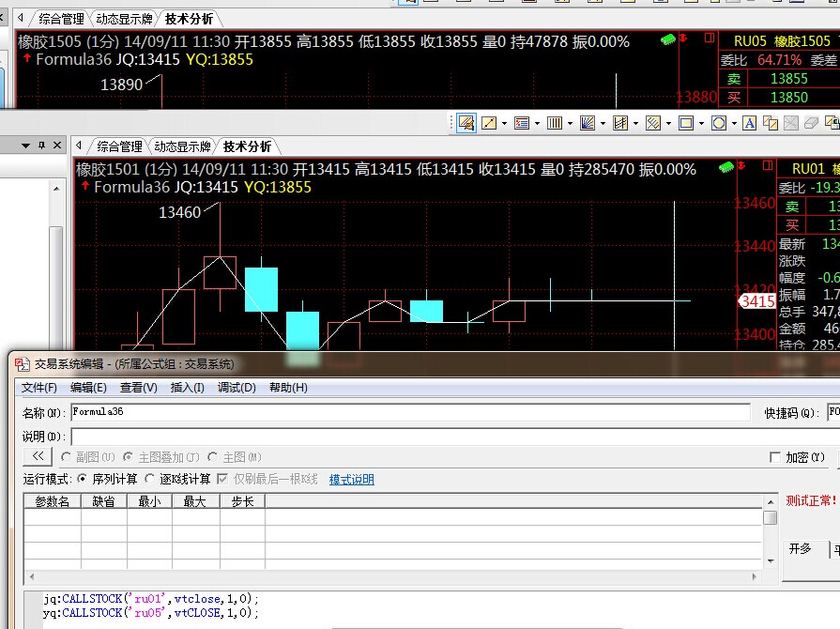
Task: Expand the rectangle tool dropdown
Action: tap(701, 124)
